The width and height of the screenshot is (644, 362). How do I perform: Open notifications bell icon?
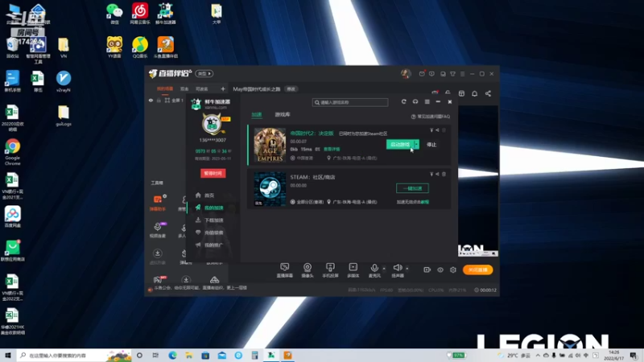(474, 93)
